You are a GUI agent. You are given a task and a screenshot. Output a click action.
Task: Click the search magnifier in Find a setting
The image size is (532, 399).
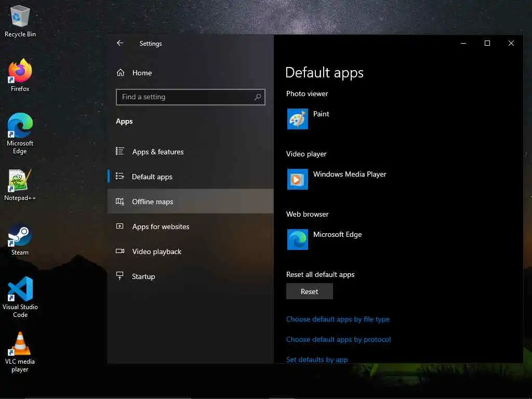(258, 97)
